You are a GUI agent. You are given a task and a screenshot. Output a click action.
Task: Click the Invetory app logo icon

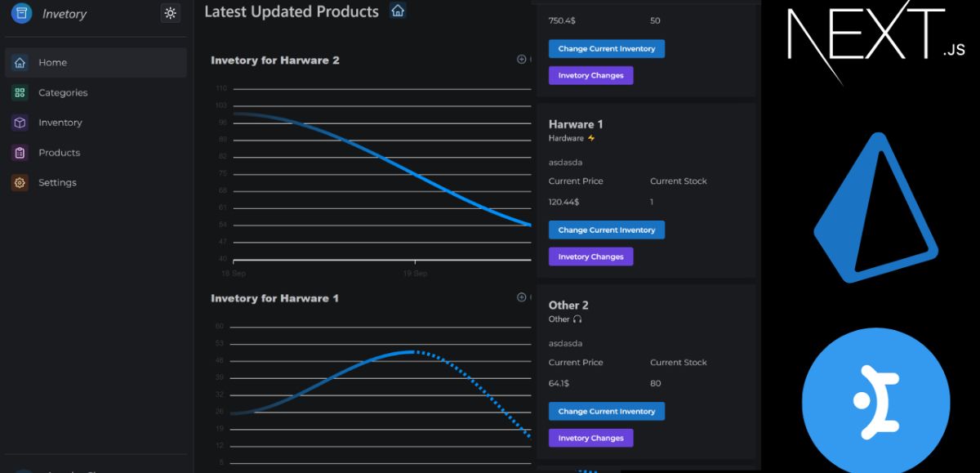tap(21, 13)
